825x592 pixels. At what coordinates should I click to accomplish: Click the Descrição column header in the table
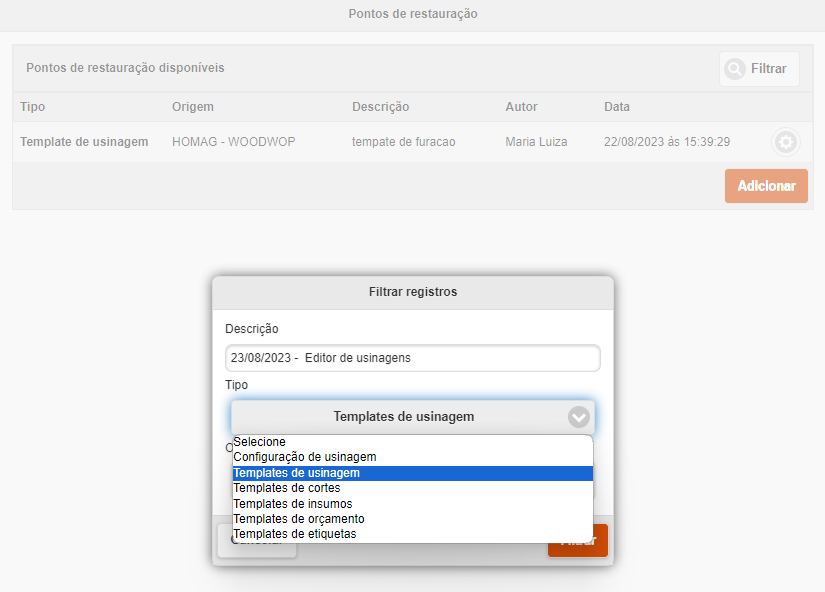[x=380, y=107]
